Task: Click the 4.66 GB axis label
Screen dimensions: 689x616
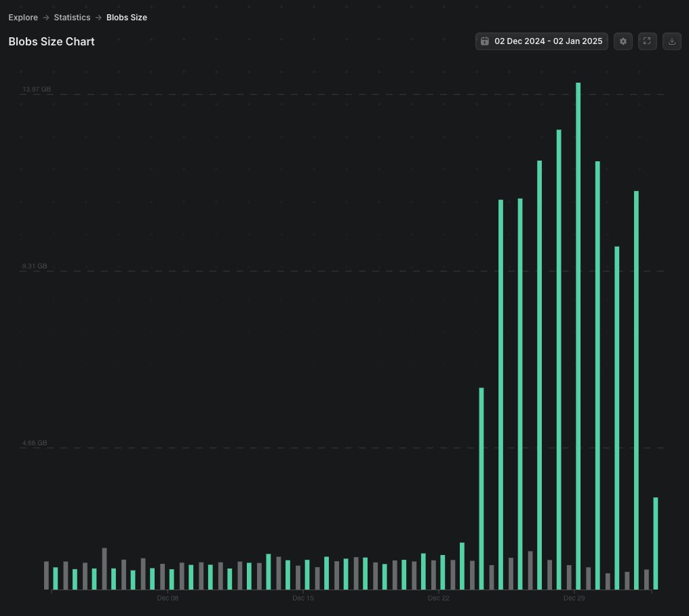Action: 35,443
